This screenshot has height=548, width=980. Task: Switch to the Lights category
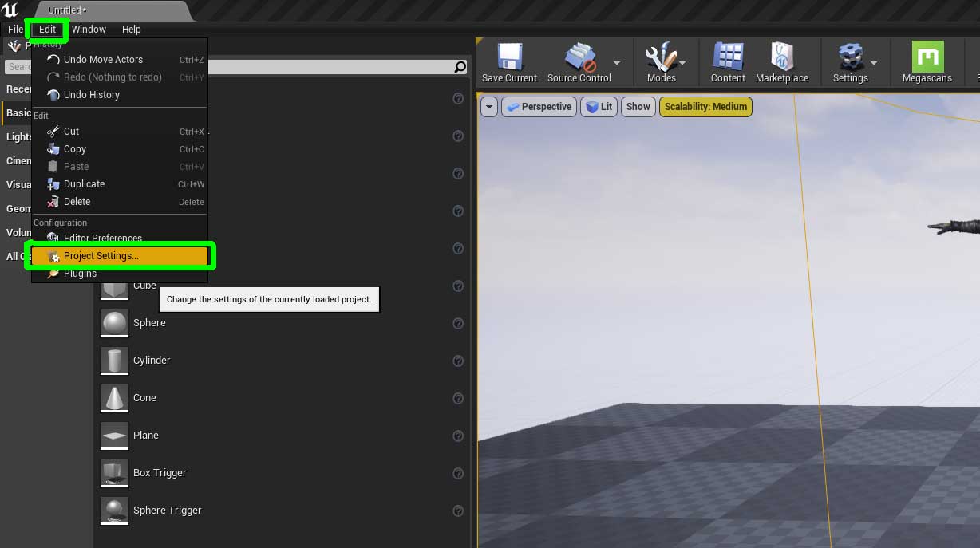(x=18, y=136)
